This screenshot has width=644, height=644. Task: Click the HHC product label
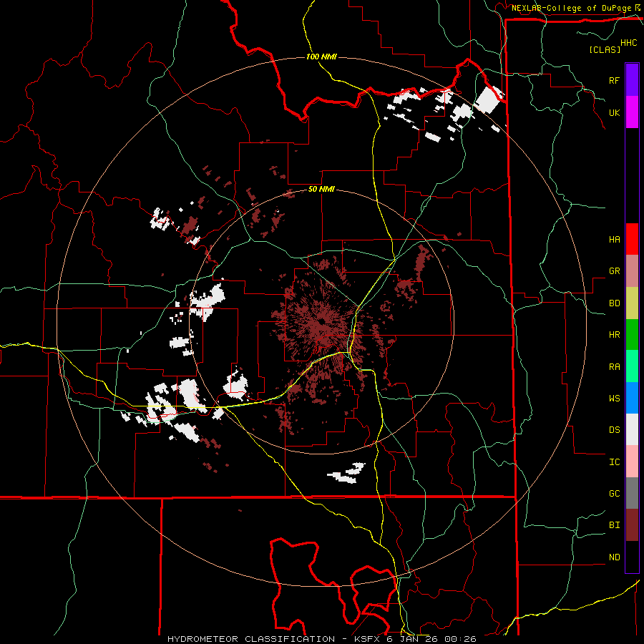pos(629,43)
